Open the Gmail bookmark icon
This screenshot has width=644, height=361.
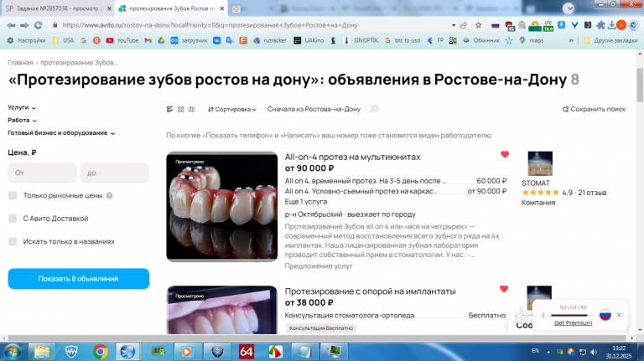(x=148, y=40)
